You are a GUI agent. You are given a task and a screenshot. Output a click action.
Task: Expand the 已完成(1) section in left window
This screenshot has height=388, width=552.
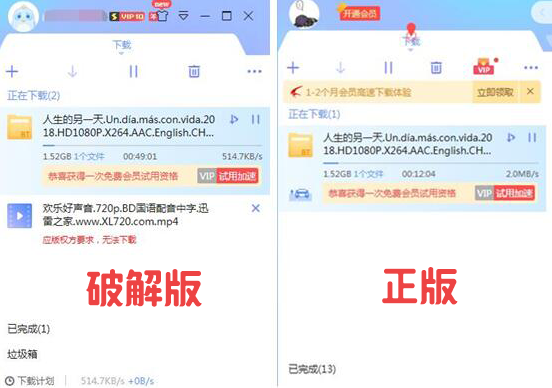(29, 329)
